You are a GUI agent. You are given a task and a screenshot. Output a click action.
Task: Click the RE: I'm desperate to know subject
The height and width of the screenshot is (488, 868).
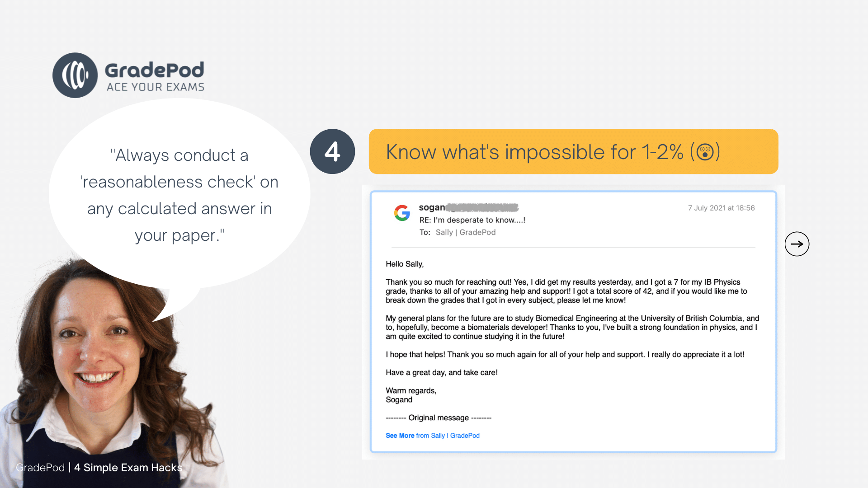coord(472,220)
